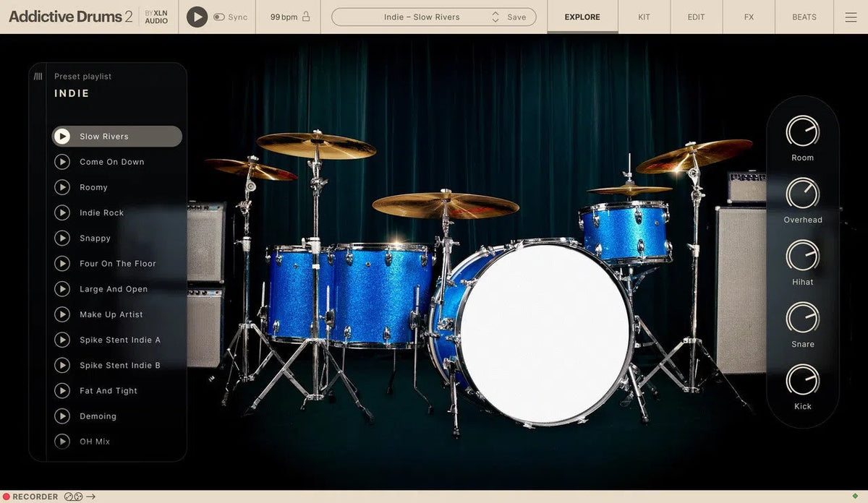
Task: Open the hamburger menu at top right
Action: click(x=851, y=17)
